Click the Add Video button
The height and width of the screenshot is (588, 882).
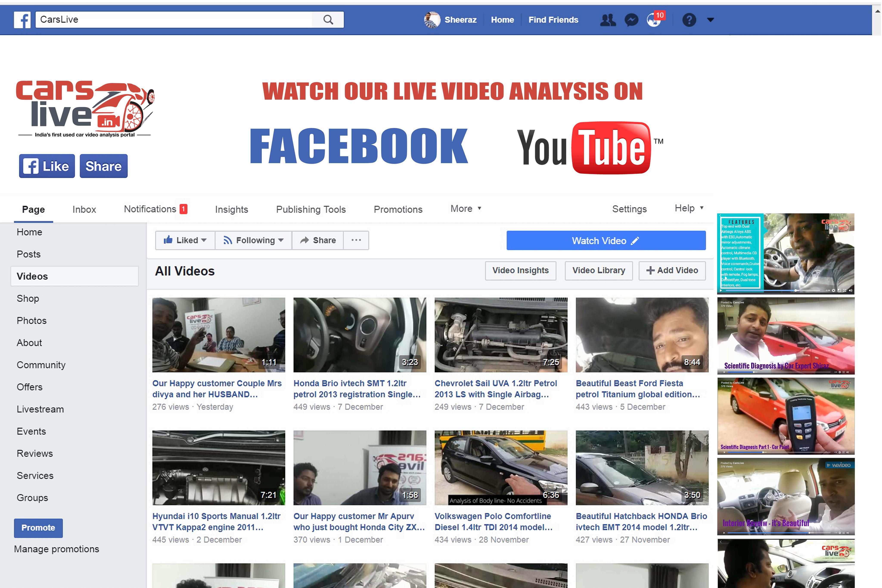pos(672,270)
